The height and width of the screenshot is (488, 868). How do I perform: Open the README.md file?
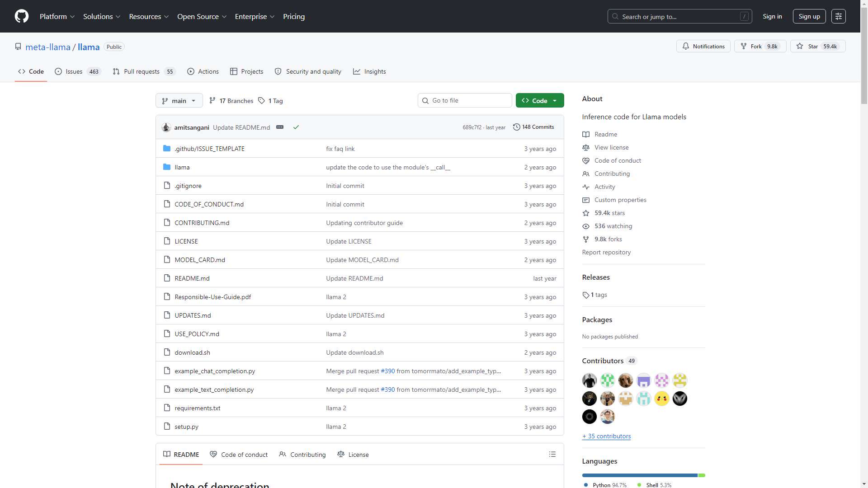pyautogui.click(x=192, y=278)
